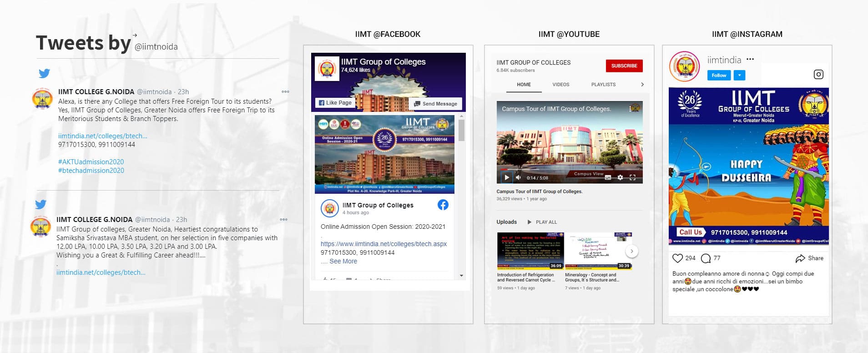Viewport: 868px width, 353px height.
Task: Expand more YouTube channel tabs with chevron
Action: [x=642, y=85]
